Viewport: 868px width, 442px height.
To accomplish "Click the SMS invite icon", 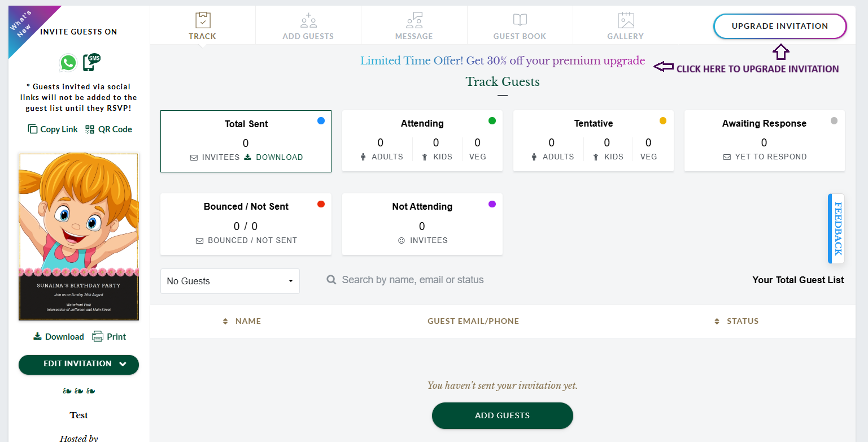I will (91, 62).
